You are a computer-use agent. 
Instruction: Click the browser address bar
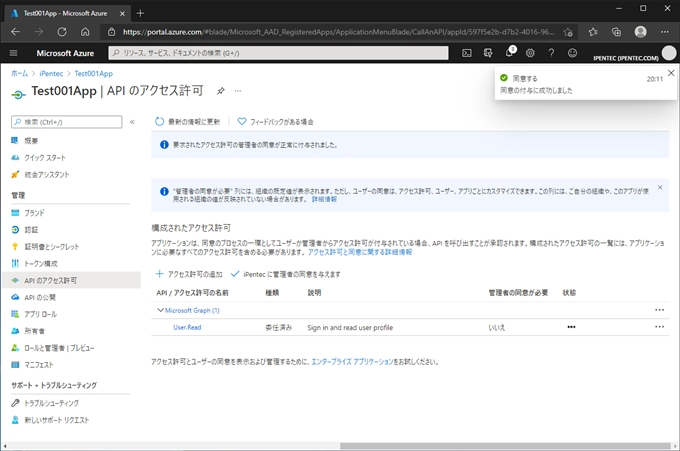(338, 32)
